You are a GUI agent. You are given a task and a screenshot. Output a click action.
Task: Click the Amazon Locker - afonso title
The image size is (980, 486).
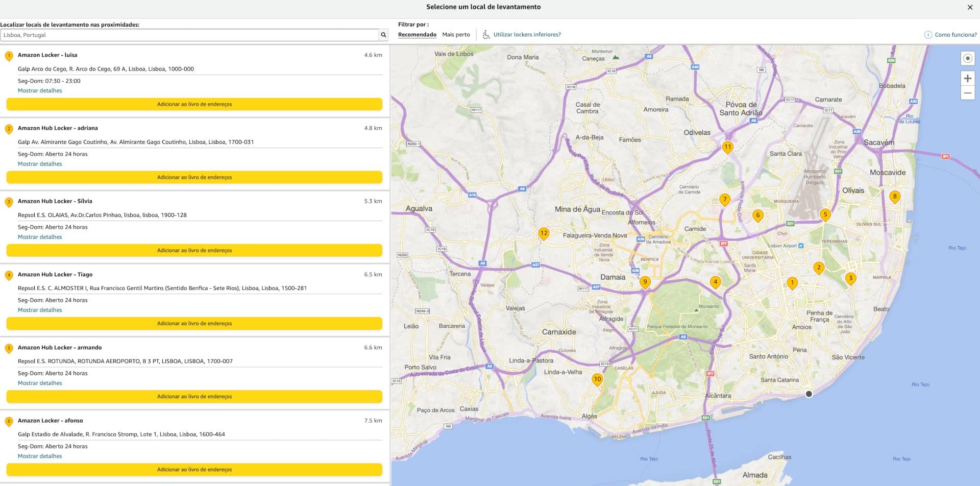(51, 421)
